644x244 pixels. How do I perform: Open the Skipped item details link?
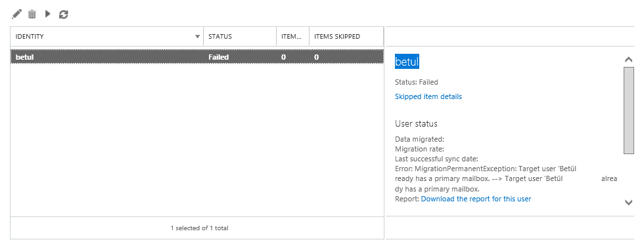click(x=428, y=97)
